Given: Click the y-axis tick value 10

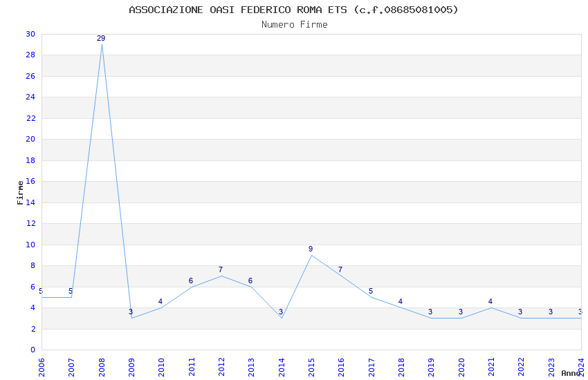Looking at the screenshot, I should pyautogui.click(x=30, y=245).
